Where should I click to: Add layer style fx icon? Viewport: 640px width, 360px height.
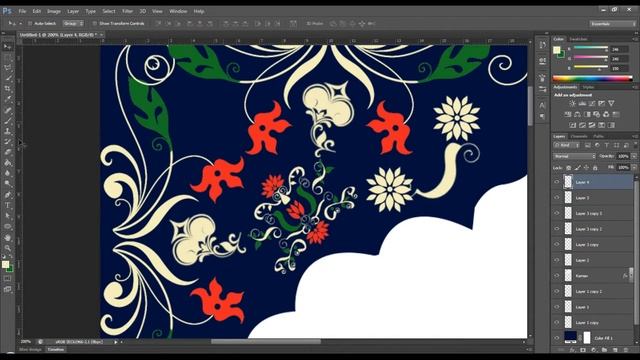572,350
